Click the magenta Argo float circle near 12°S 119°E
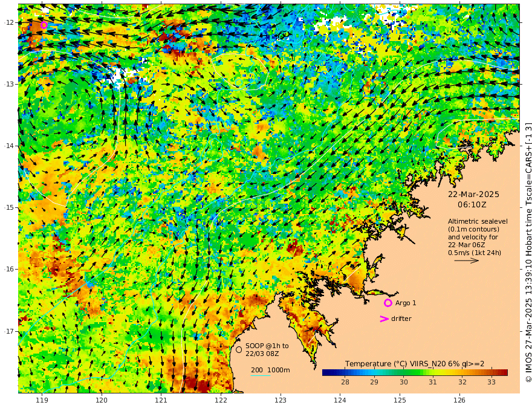Screen dimensions: 532x411 [x=44, y=25]
